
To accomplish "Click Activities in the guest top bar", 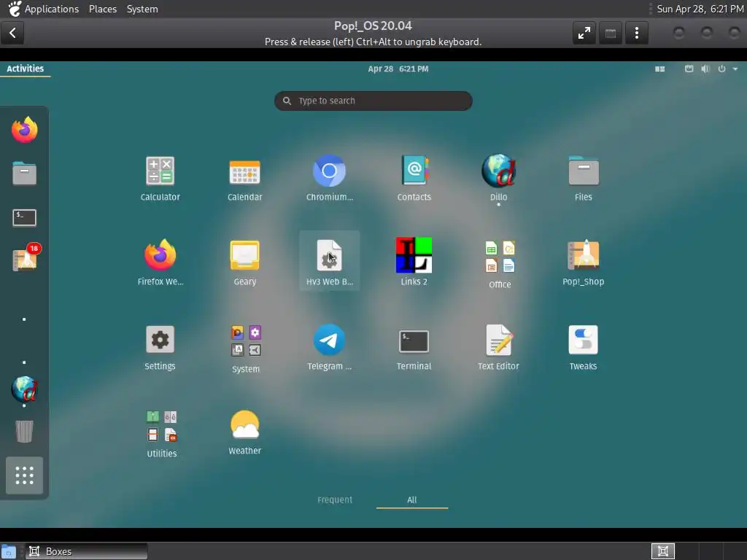I will pos(26,69).
